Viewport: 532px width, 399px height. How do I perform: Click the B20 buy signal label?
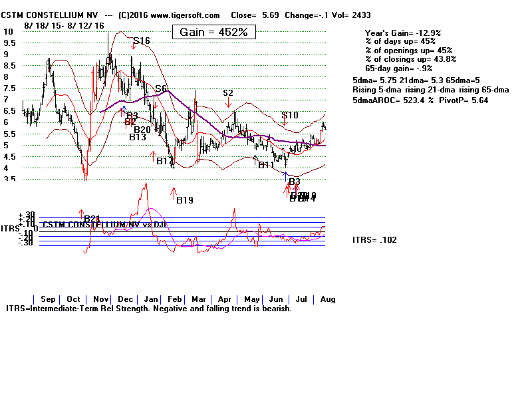(x=142, y=130)
